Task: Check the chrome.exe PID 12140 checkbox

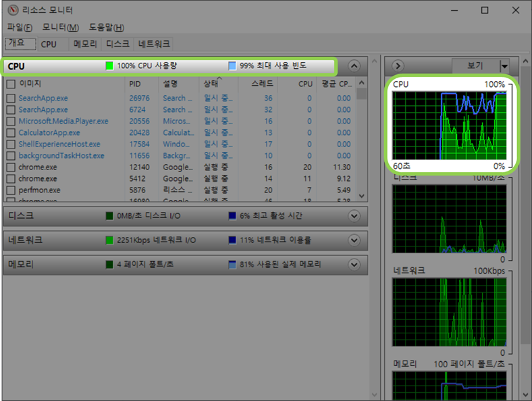Action: click(x=11, y=167)
